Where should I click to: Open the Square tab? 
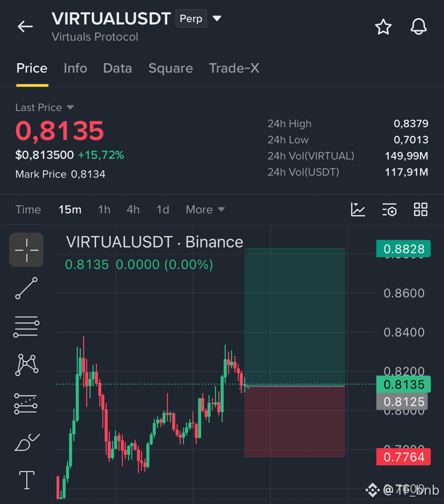coord(171,68)
